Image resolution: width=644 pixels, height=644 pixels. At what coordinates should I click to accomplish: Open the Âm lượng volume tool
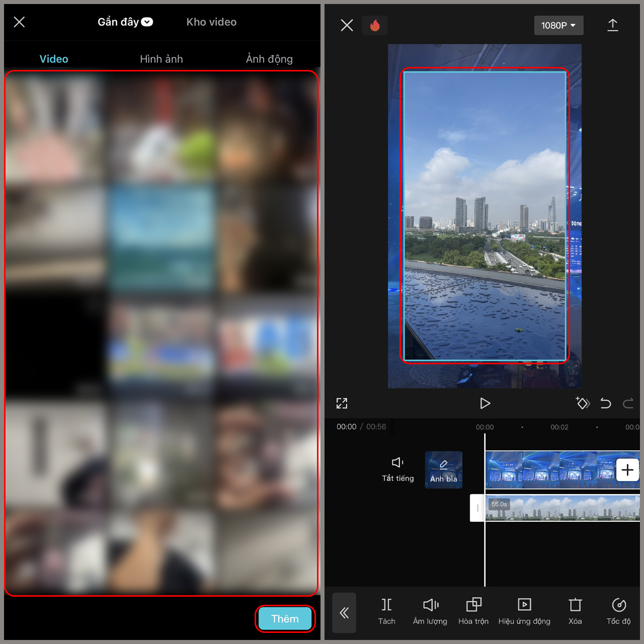pyautogui.click(x=430, y=611)
